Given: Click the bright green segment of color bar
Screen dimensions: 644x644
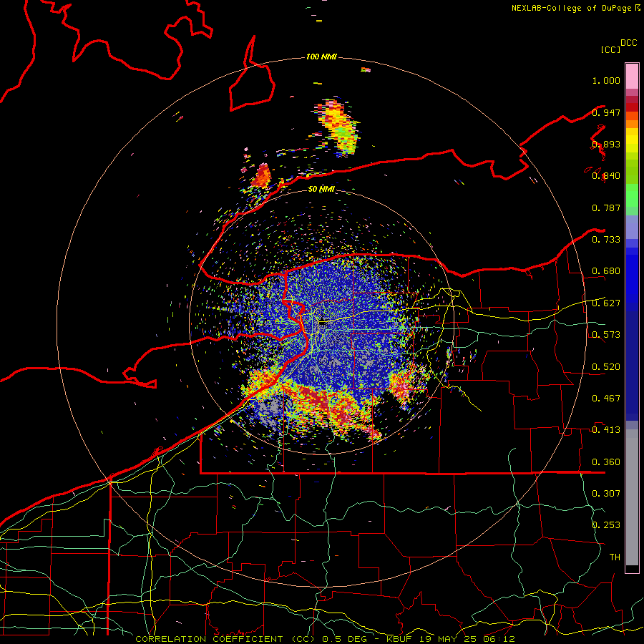Looking at the screenshot, I should 632,195.
